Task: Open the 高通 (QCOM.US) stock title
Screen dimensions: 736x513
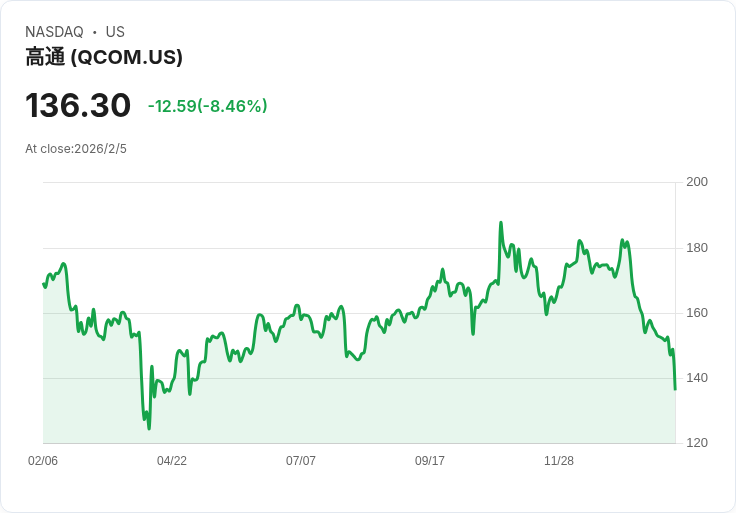Action: click(104, 57)
